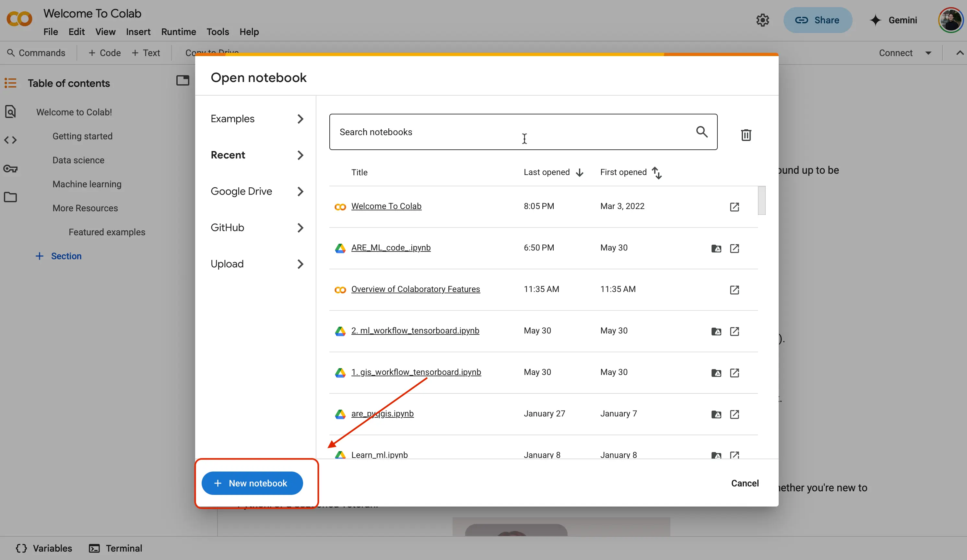
Task: Expand the Examples section
Action: tap(257, 119)
